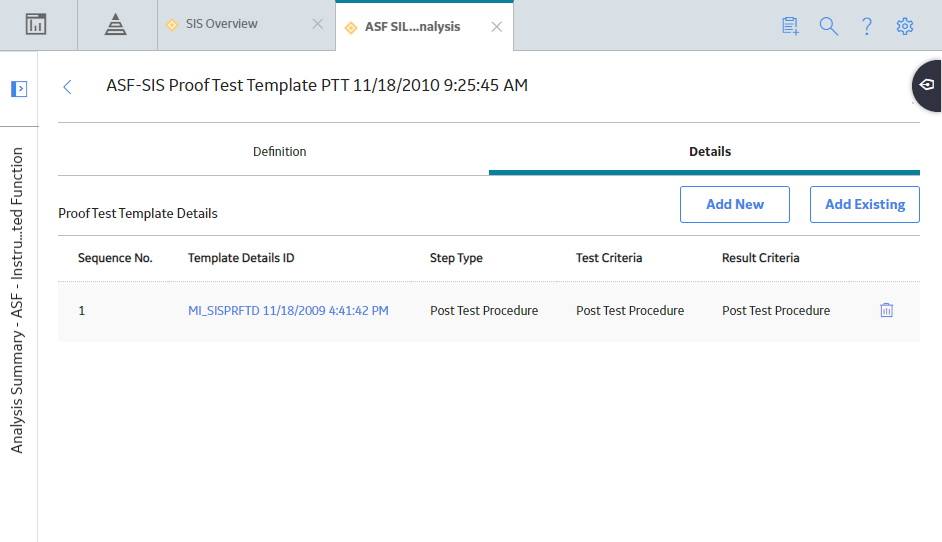Close the SIS Overview tab
Screen dimensions: 942x542
(x=317, y=24)
